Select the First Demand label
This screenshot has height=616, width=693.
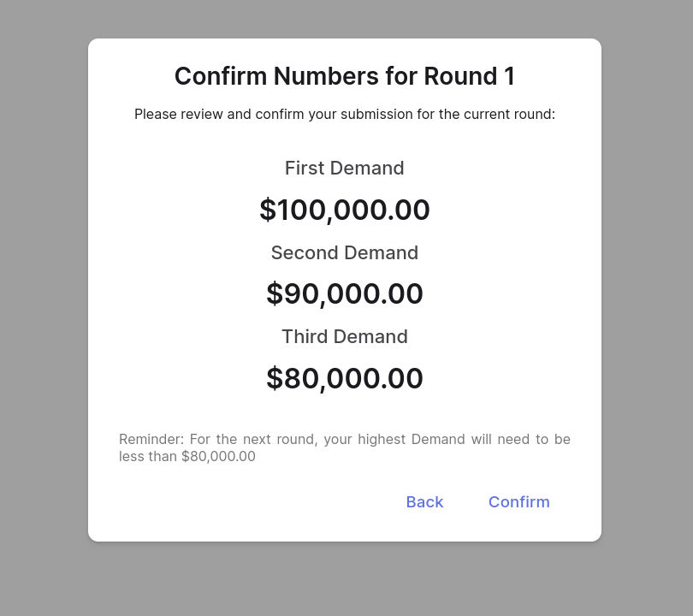345,169
